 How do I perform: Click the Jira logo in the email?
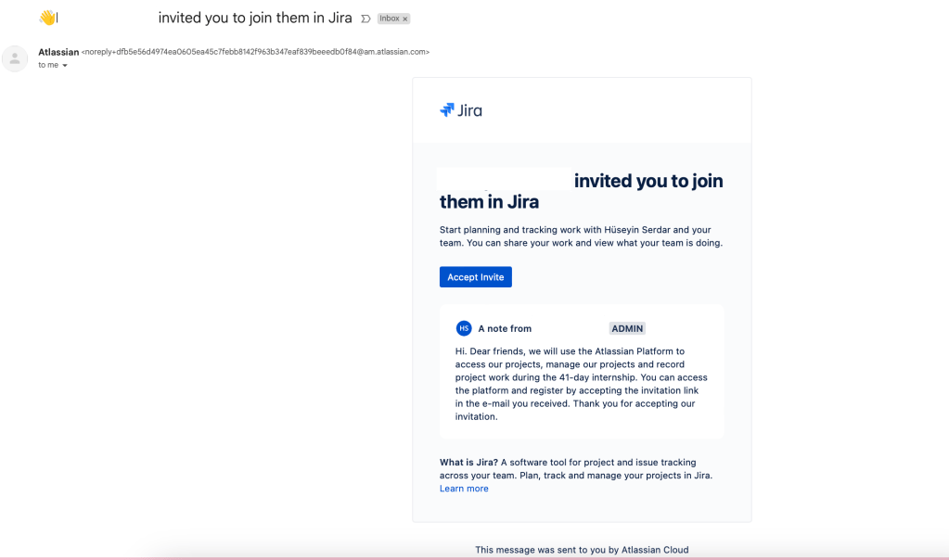461,110
